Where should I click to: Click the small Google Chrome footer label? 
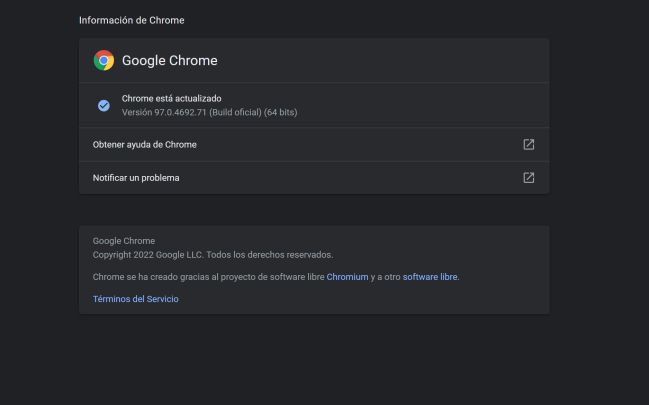click(124, 241)
